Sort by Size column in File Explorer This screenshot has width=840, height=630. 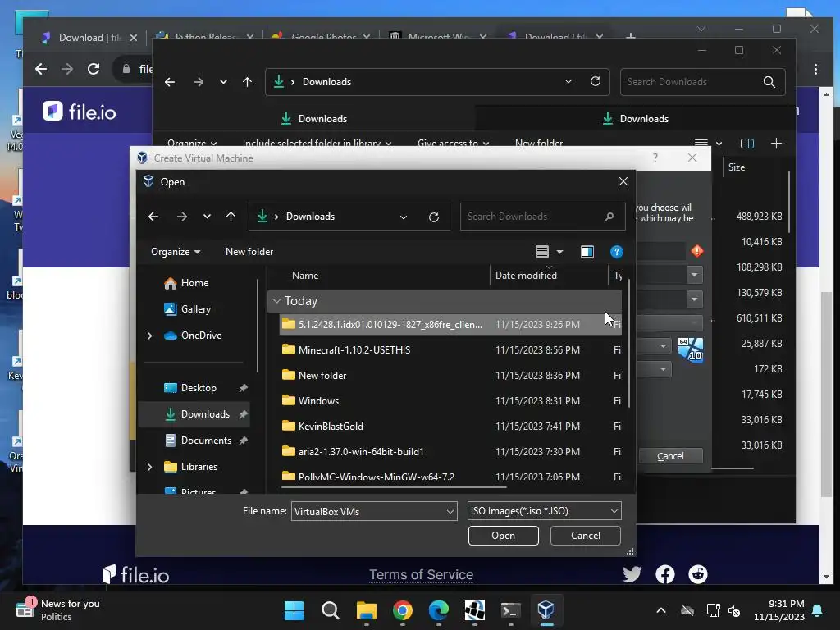pos(737,167)
